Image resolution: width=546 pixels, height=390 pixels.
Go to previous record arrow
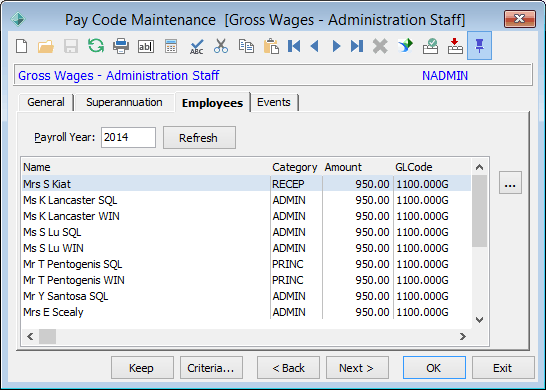(x=315, y=46)
